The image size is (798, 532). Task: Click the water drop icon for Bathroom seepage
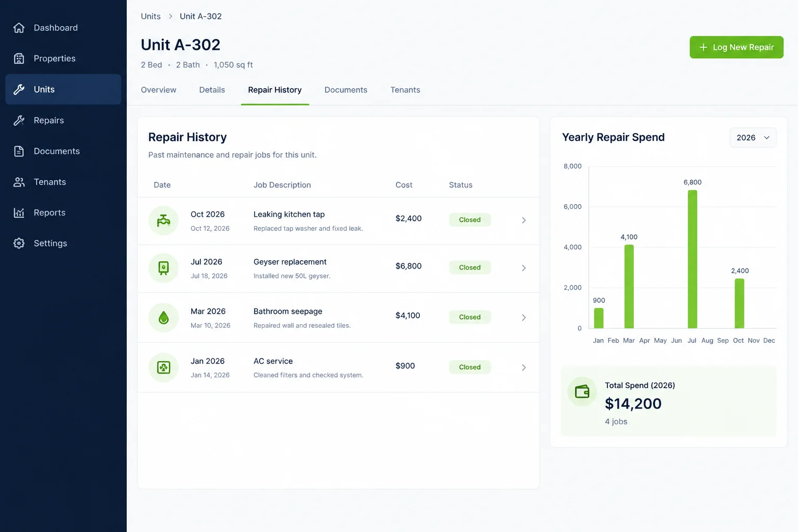click(164, 317)
